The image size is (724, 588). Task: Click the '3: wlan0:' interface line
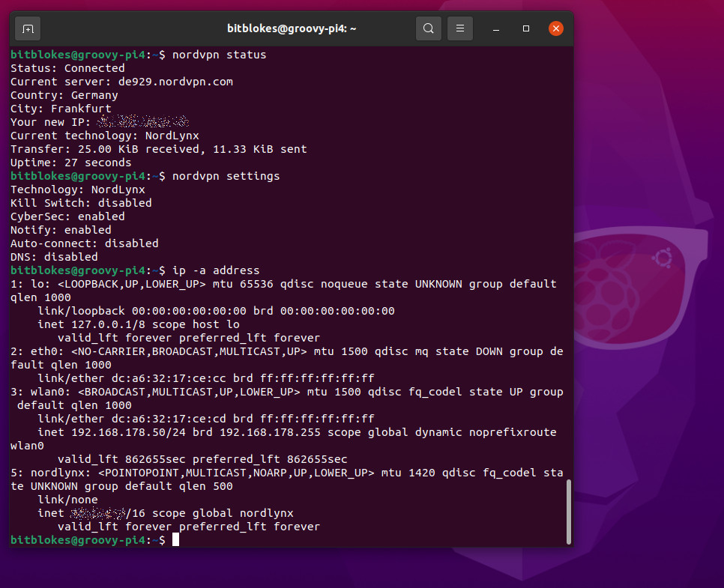(x=287, y=398)
